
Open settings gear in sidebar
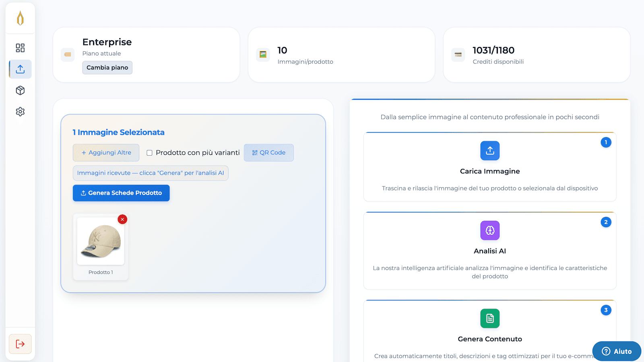20,111
